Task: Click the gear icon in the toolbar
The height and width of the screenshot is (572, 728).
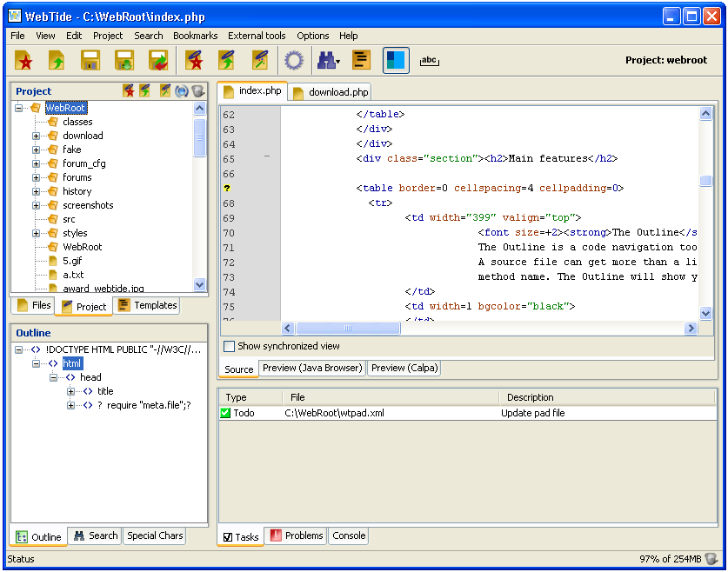Action: (294, 60)
